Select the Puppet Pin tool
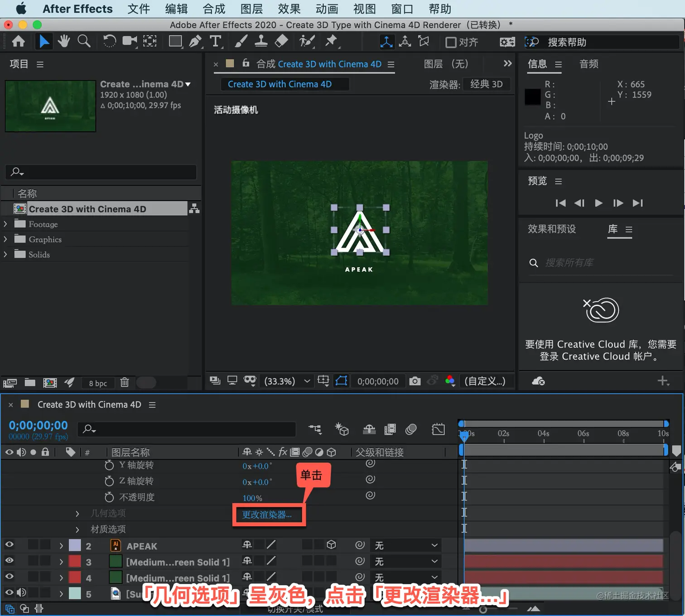The width and height of the screenshot is (685, 616). point(332,42)
